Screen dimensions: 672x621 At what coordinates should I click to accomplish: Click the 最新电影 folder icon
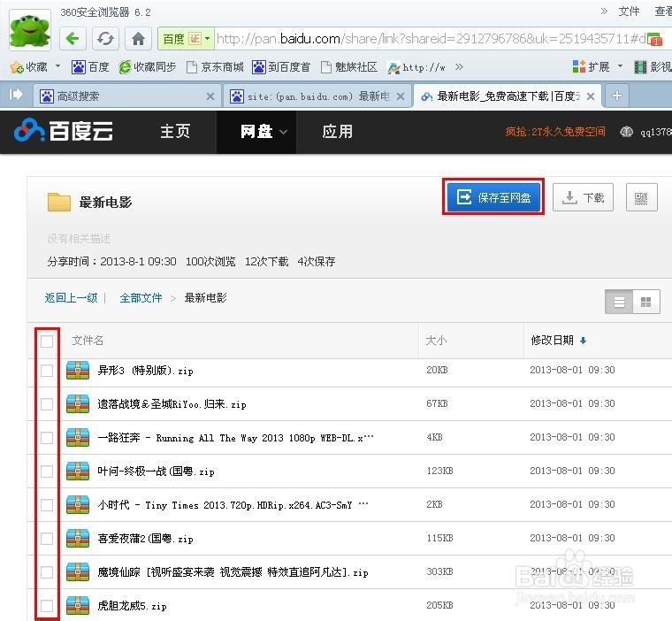click(59, 202)
